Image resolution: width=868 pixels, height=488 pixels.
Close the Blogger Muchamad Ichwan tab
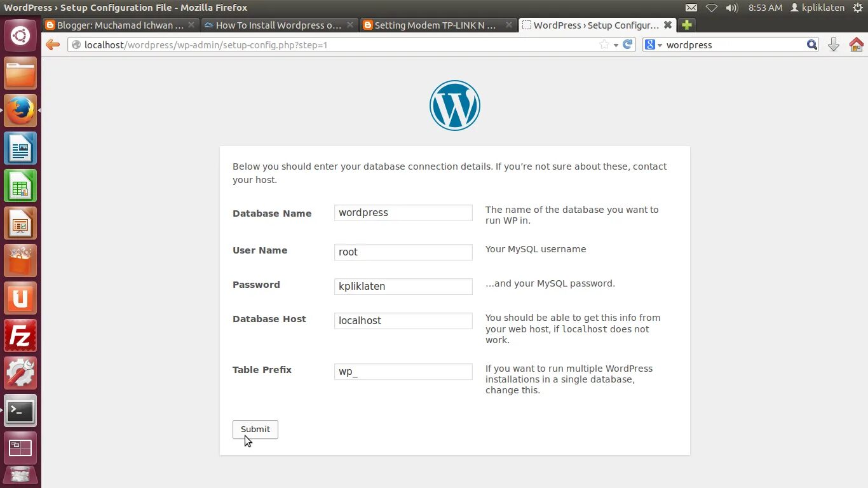[x=191, y=25]
